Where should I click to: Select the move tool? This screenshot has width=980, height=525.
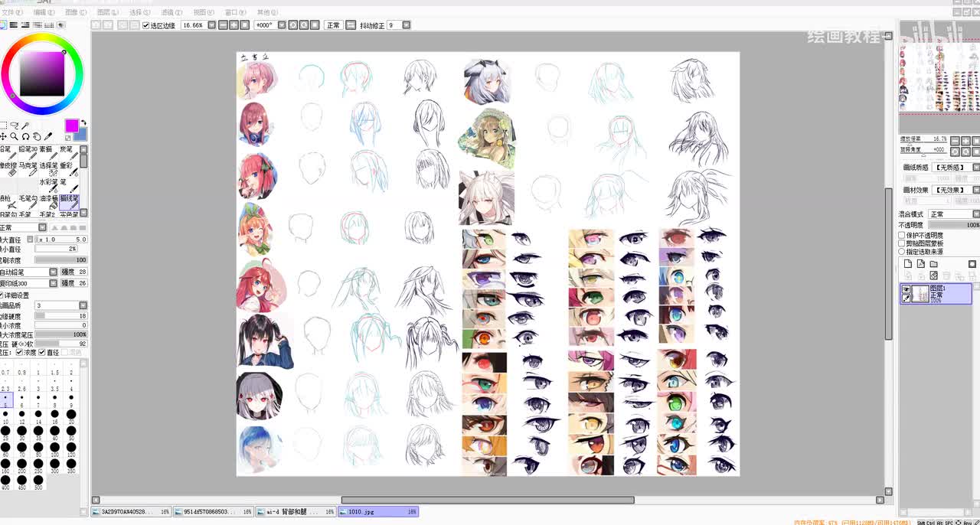3,136
